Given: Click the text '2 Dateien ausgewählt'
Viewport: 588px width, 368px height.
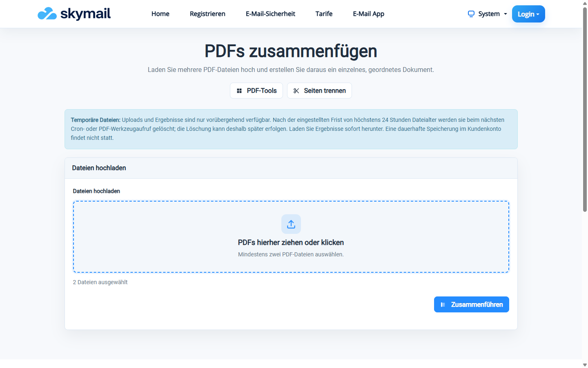Looking at the screenshot, I should pyautogui.click(x=100, y=282).
